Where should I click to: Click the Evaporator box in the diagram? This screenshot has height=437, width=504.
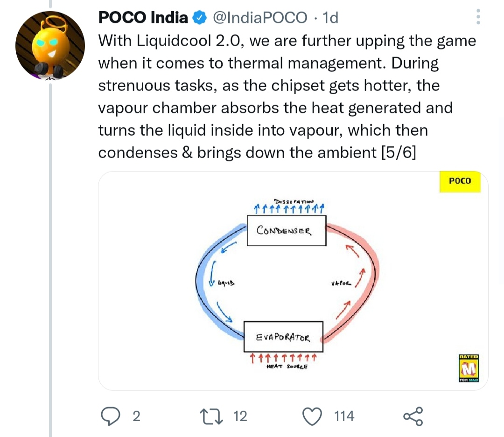coord(283,337)
